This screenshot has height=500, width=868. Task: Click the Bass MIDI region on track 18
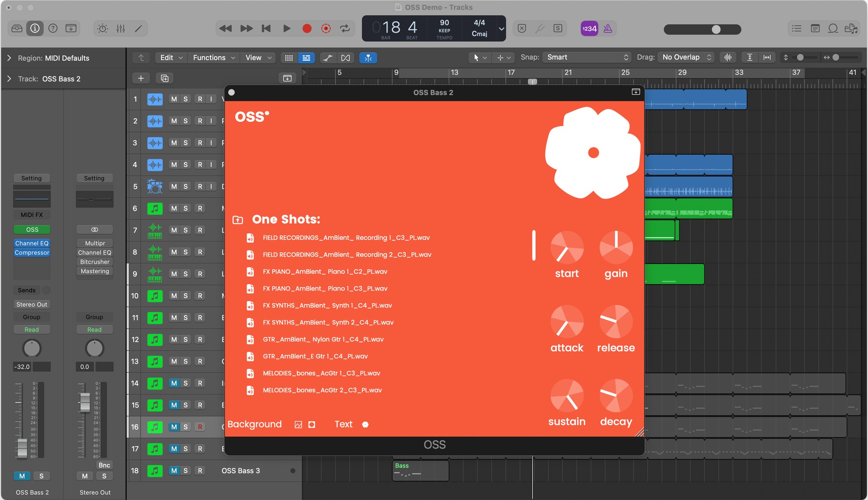pos(420,471)
